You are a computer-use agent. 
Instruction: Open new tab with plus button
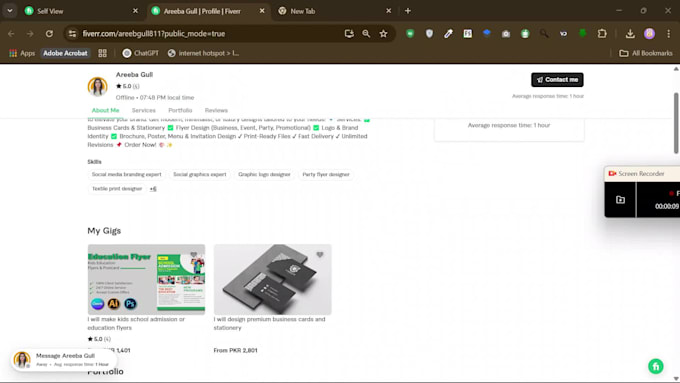(x=408, y=11)
